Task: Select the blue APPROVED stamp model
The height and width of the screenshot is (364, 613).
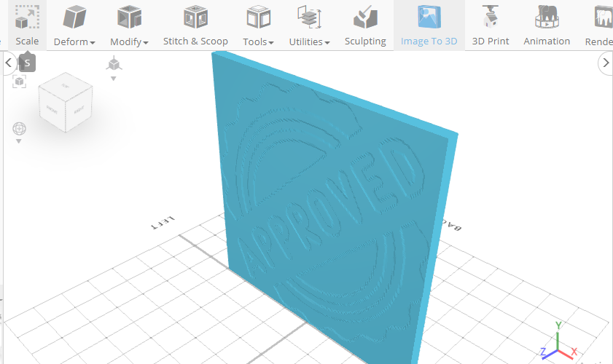Action: click(332, 211)
